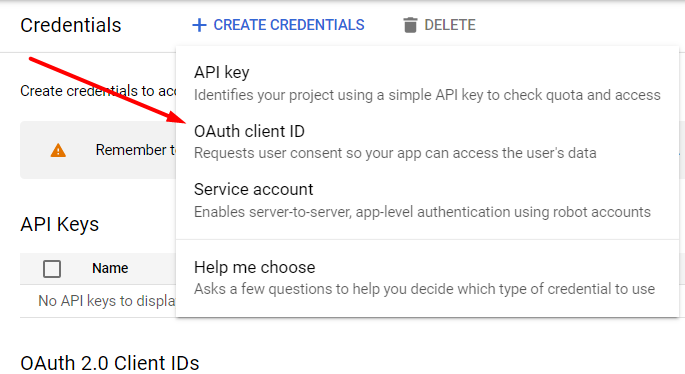Click the 'Enables server-to-server' description text
This screenshot has width=685, height=374.
point(422,212)
